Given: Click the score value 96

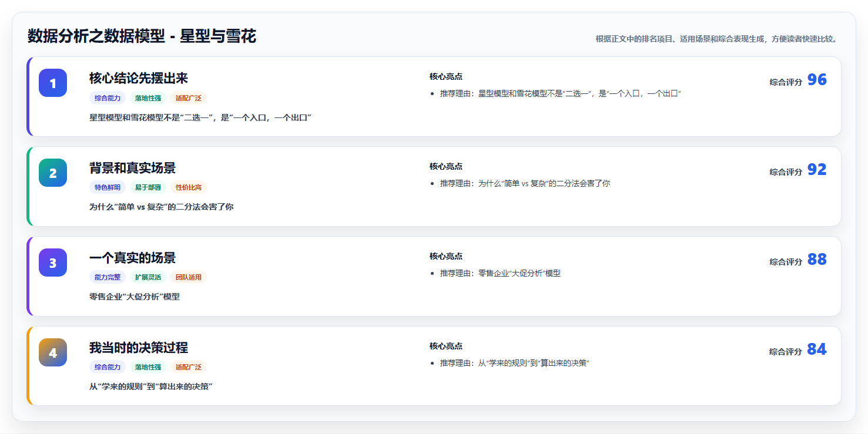Looking at the screenshot, I should click(x=817, y=80).
